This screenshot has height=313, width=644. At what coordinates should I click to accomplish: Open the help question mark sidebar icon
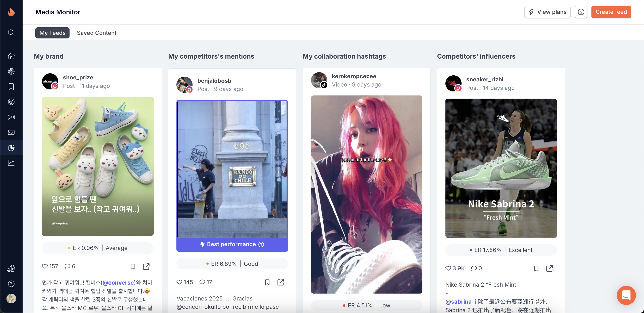tap(11, 284)
